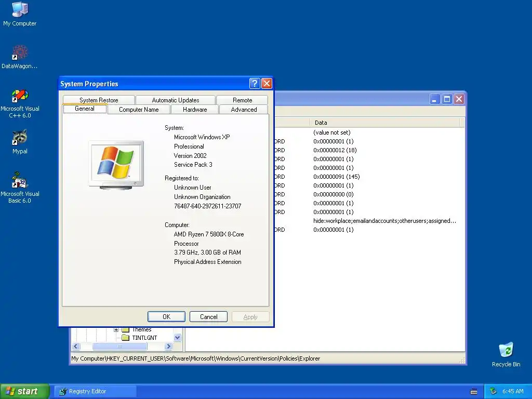532x399 pixels.
Task: Expand the Themes key in registry tree
Action: coord(116,330)
